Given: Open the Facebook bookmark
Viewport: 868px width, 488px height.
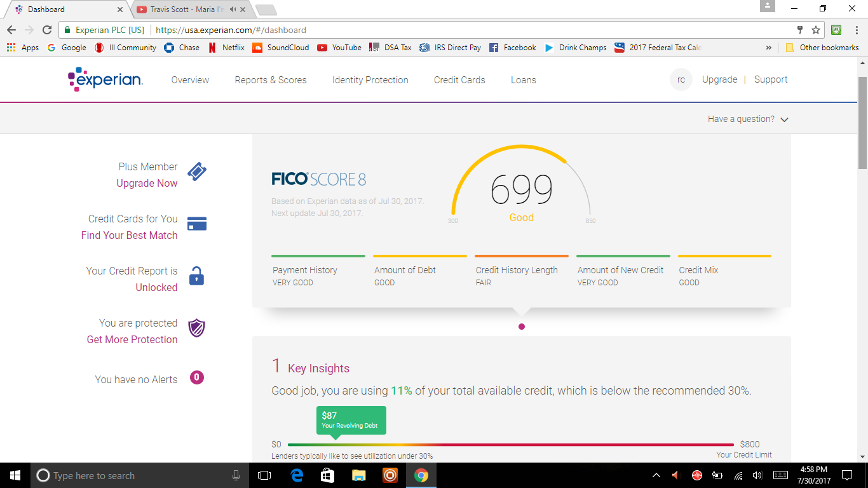Looking at the screenshot, I should (x=512, y=48).
